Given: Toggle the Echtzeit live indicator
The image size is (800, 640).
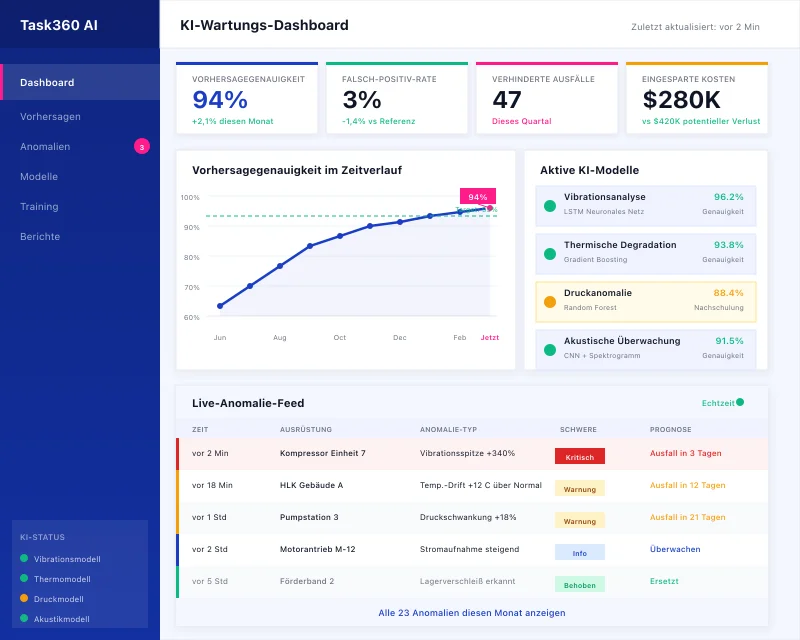Looking at the screenshot, I should pos(720,402).
